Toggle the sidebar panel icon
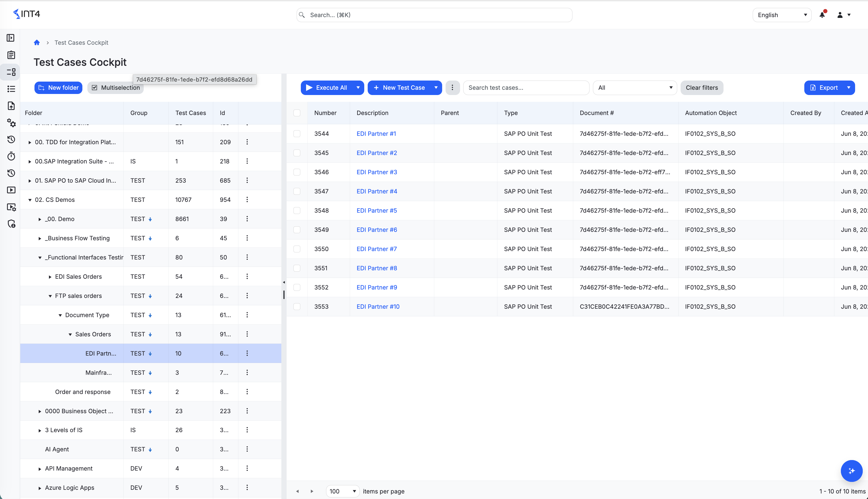This screenshot has width=868, height=499. [x=11, y=38]
